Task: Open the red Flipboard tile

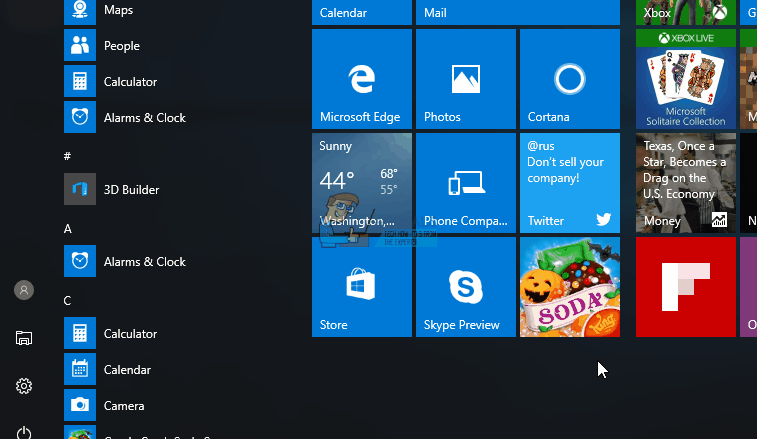Action: 685,287
